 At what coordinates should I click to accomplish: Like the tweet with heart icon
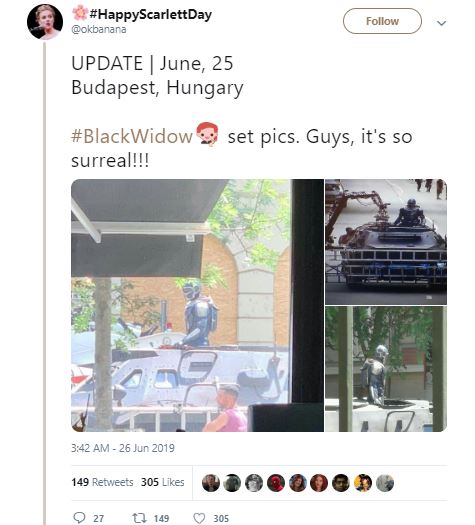(199, 518)
